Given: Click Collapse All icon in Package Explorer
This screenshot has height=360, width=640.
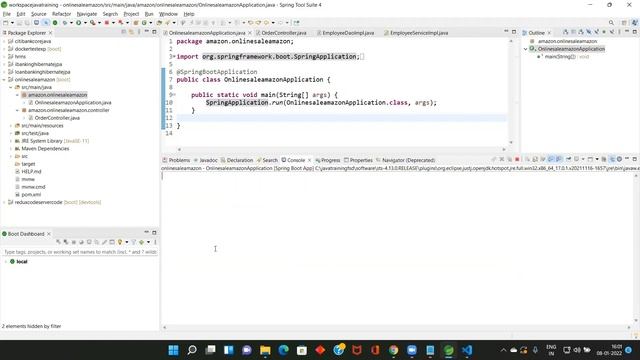Looking at the screenshot, I should (x=124, y=32).
